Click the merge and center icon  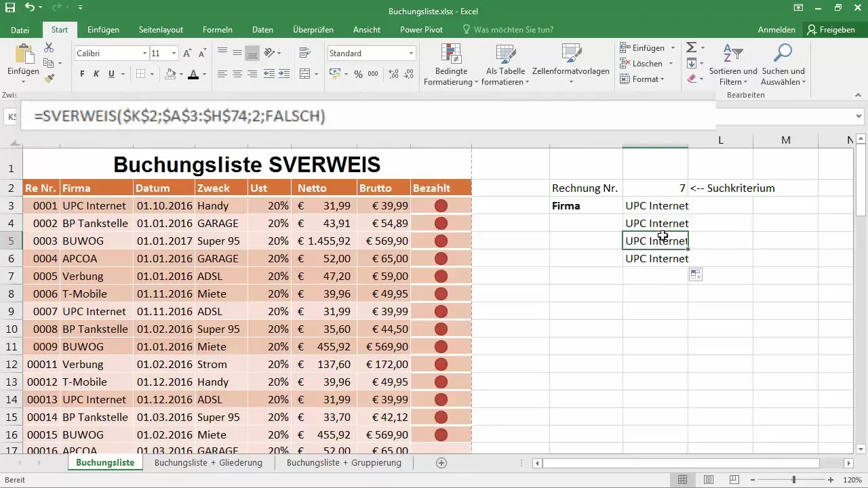click(x=304, y=74)
